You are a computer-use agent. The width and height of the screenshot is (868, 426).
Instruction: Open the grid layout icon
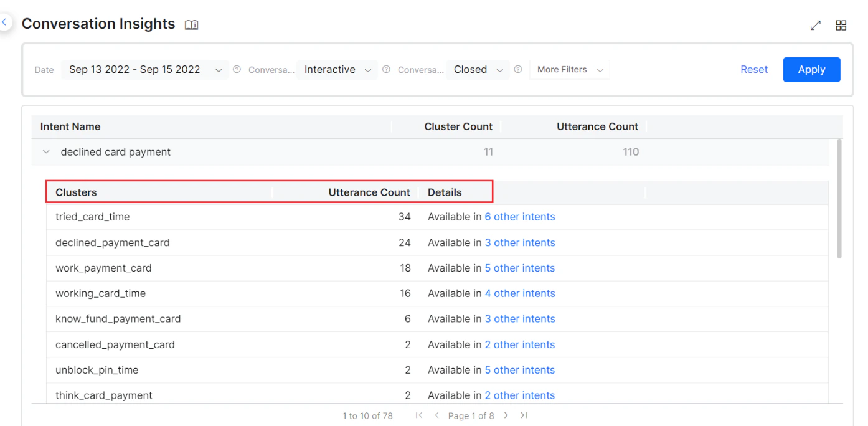tap(841, 25)
